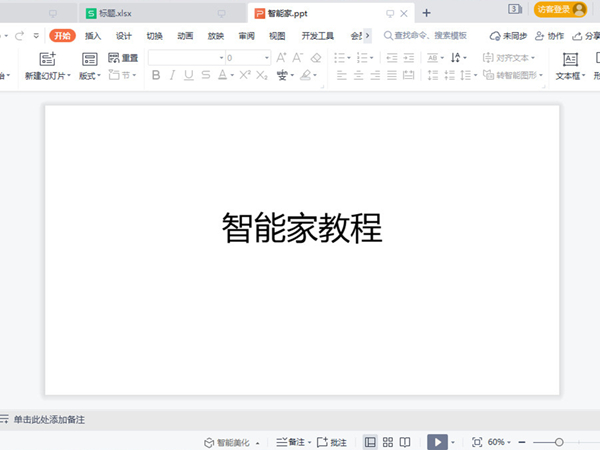Click the increase font size icon
This screenshot has height=450, width=600.
click(281, 58)
